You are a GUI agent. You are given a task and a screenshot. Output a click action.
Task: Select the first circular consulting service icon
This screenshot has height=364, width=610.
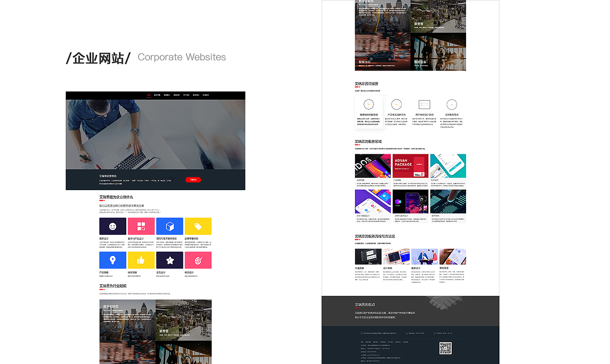[368, 104]
